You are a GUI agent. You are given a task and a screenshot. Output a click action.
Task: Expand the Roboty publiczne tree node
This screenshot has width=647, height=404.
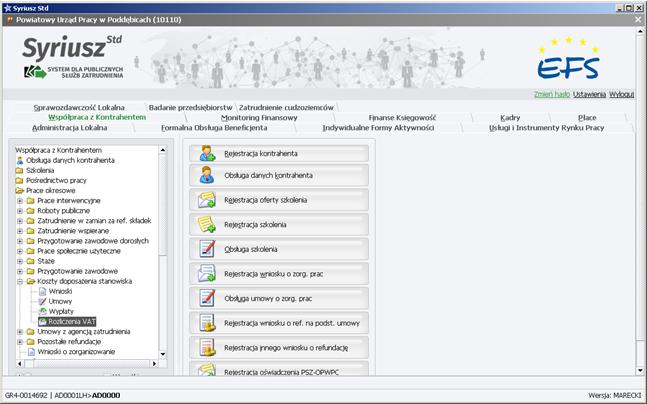pos(20,211)
